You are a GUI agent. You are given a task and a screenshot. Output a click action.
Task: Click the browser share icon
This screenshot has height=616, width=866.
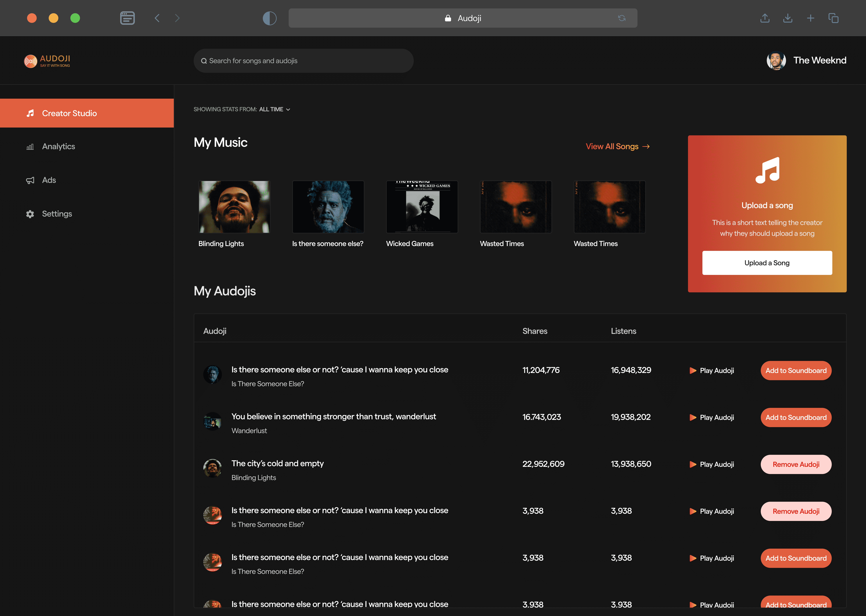pyautogui.click(x=765, y=18)
